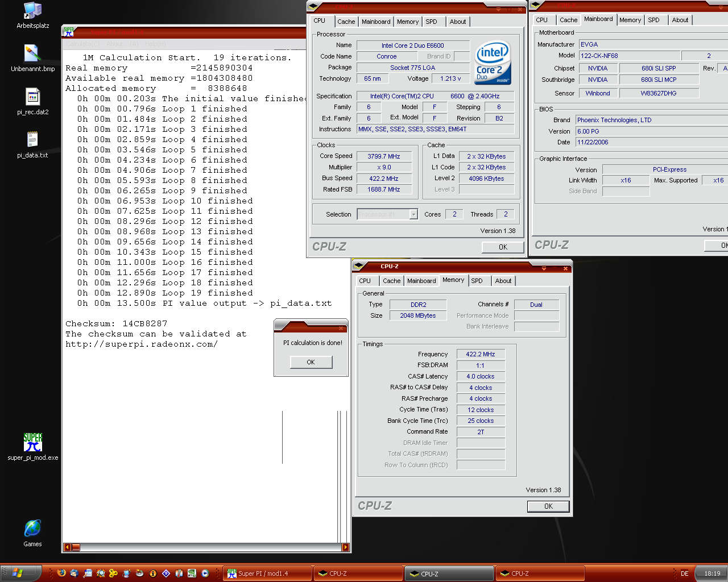Click the 'Dual' channels value

(536, 305)
